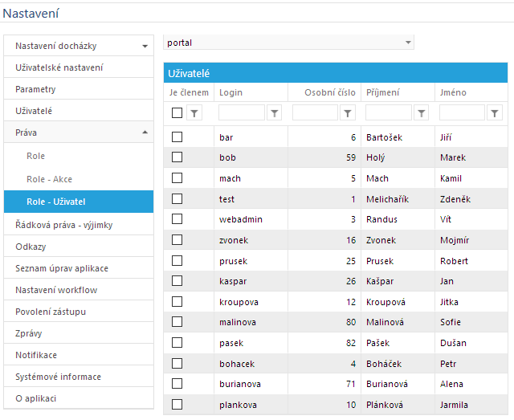
Task: Focus the Jméno filter text field
Action: point(462,112)
